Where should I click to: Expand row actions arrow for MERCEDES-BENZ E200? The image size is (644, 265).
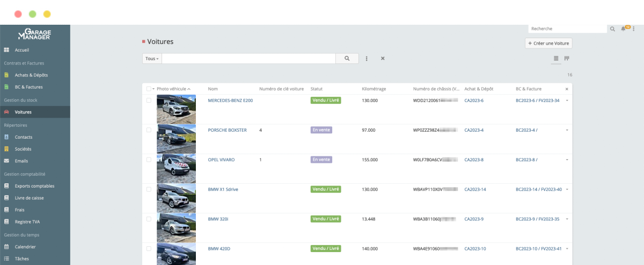pyautogui.click(x=567, y=101)
